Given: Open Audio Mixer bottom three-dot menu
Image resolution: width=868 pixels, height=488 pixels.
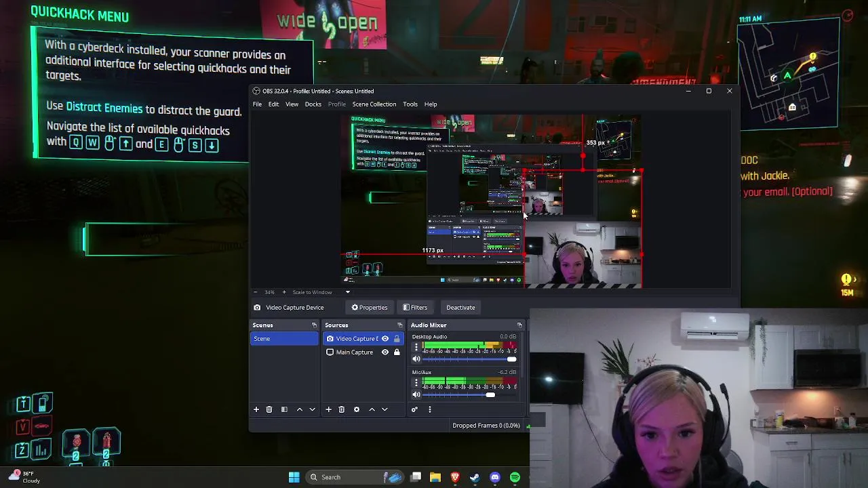Looking at the screenshot, I should point(429,409).
